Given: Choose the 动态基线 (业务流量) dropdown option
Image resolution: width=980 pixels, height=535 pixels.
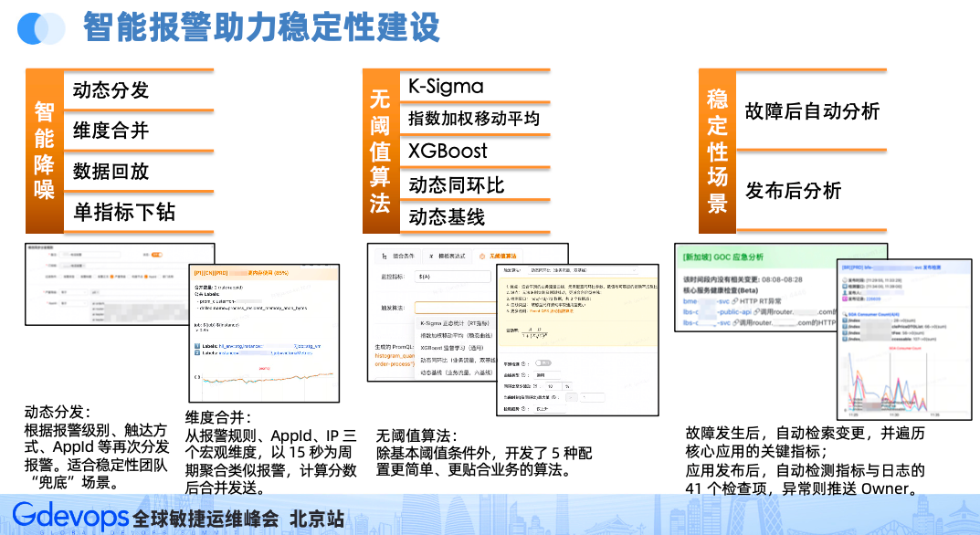Looking at the screenshot, I should (x=456, y=372).
